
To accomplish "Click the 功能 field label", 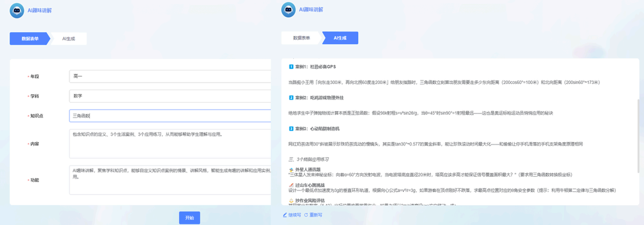I will pyautogui.click(x=34, y=180).
